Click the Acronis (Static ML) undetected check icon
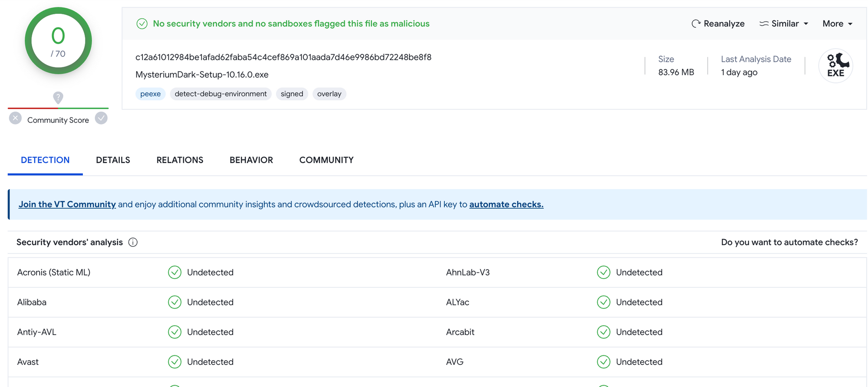This screenshot has height=387, width=868. [174, 272]
